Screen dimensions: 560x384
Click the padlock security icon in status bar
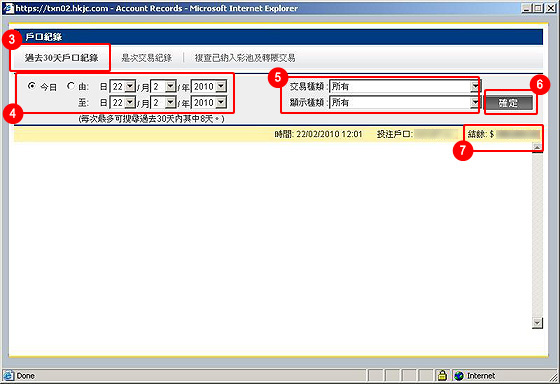(442, 375)
